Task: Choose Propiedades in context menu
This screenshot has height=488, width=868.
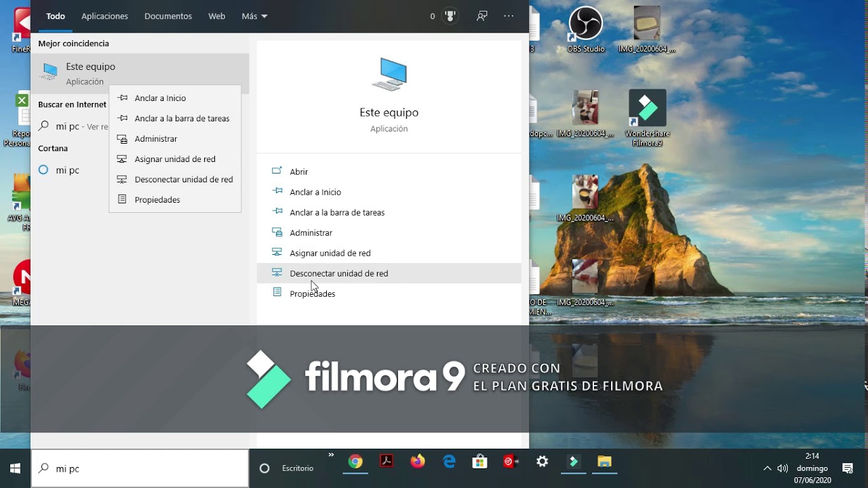Action: tap(175, 200)
